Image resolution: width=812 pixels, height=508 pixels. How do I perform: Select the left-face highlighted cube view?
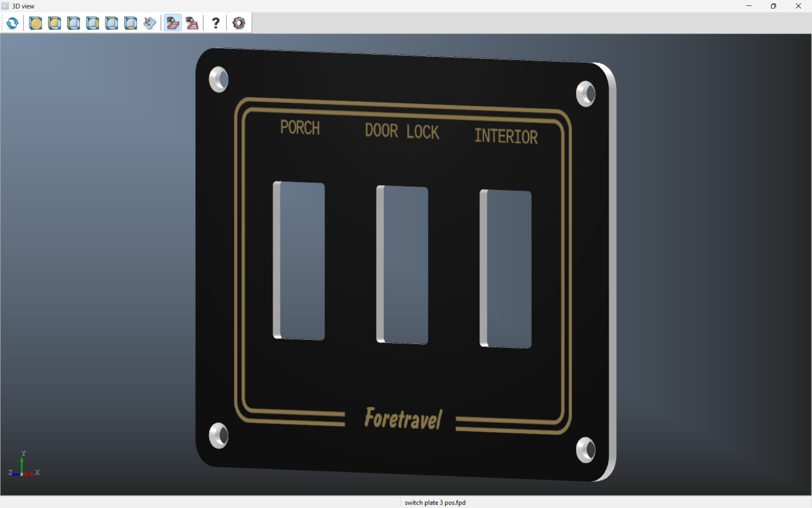(74, 23)
